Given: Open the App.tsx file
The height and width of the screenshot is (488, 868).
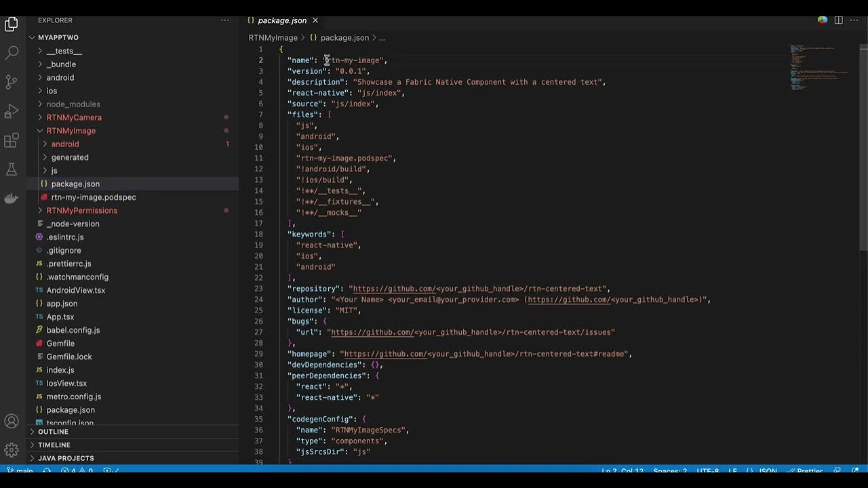Looking at the screenshot, I should pos(60,317).
